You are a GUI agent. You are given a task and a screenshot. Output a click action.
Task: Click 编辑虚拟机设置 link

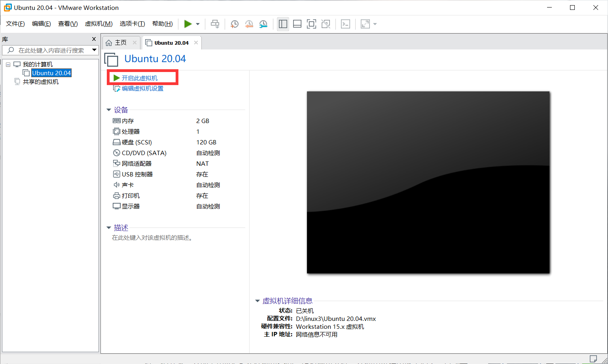coord(142,89)
